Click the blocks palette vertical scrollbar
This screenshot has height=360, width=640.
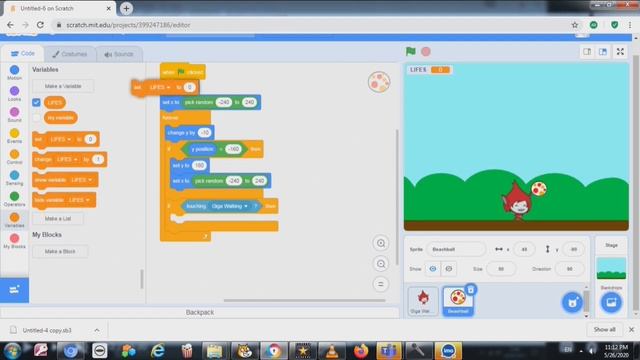[142, 279]
